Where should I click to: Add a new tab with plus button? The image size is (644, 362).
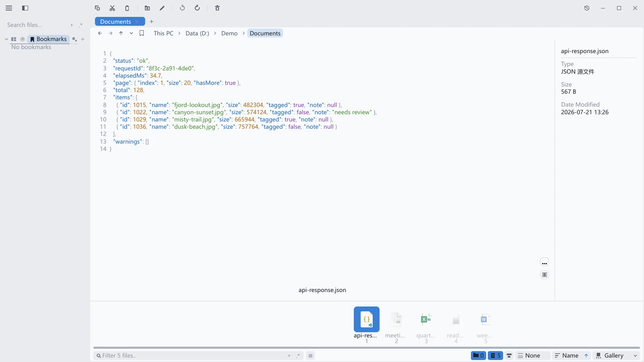152,22
